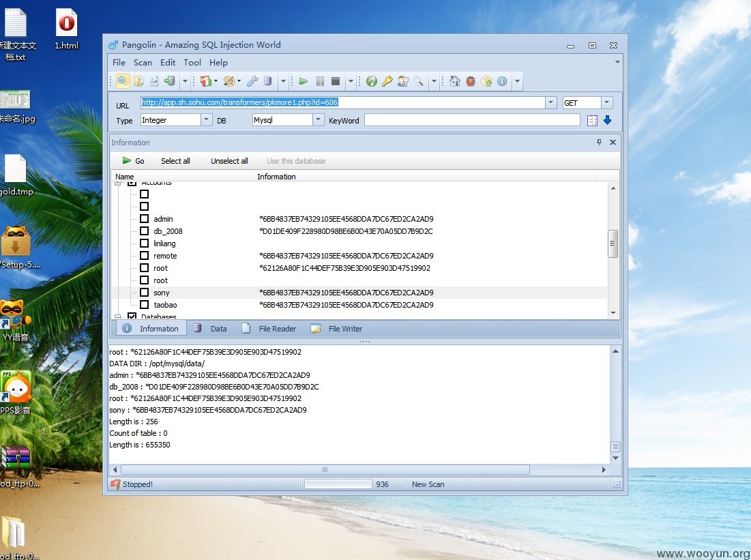Image resolution: width=751 pixels, height=560 pixels.
Task: Click the blue info about toolbar icon
Action: point(502,81)
